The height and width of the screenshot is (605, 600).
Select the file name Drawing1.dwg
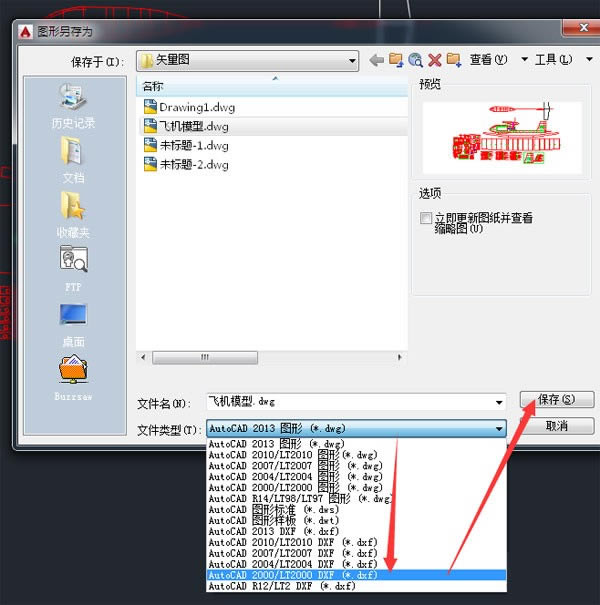(197, 107)
